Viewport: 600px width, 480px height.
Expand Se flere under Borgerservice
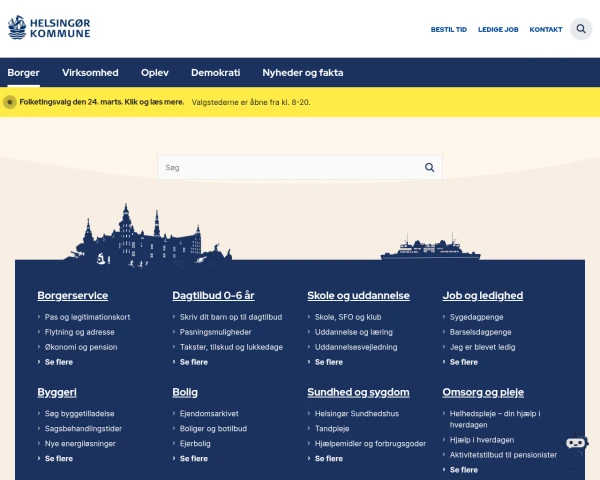[x=59, y=362]
